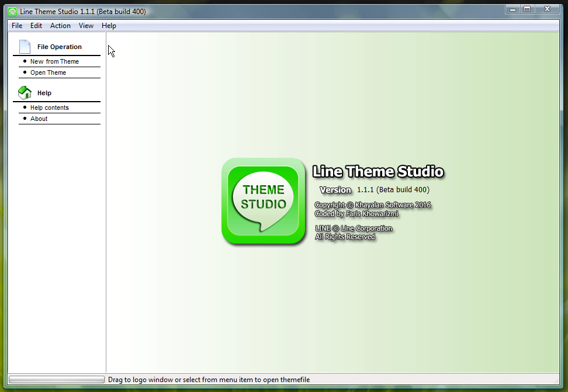Open the Edit menu
The height and width of the screenshot is (392, 568).
click(x=36, y=26)
